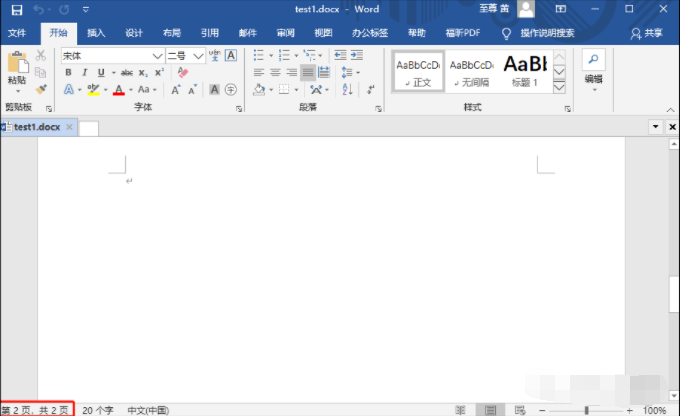Toggle Italic formatting
680x416 pixels.
click(x=85, y=72)
